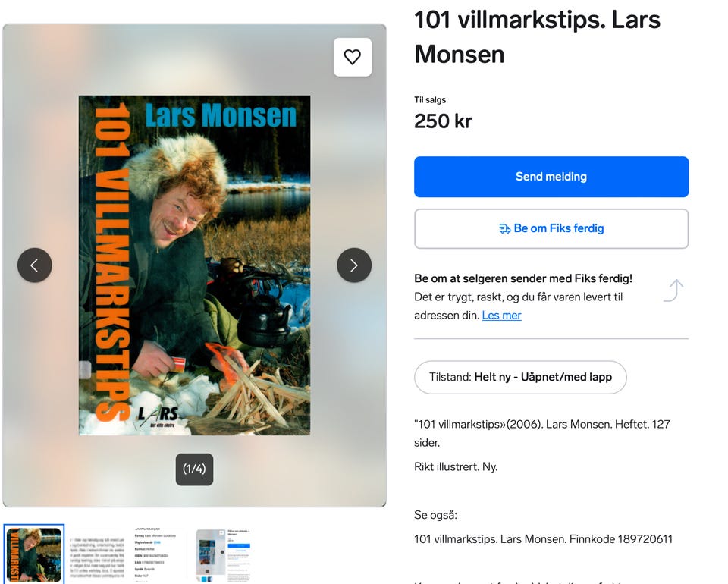Click the delivery truck icon on Fiks ferdig
728x584 pixels.
tap(505, 228)
